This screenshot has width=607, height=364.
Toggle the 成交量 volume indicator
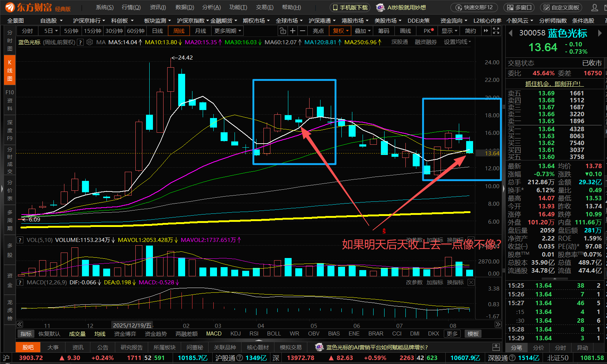pyautogui.click(x=77, y=334)
